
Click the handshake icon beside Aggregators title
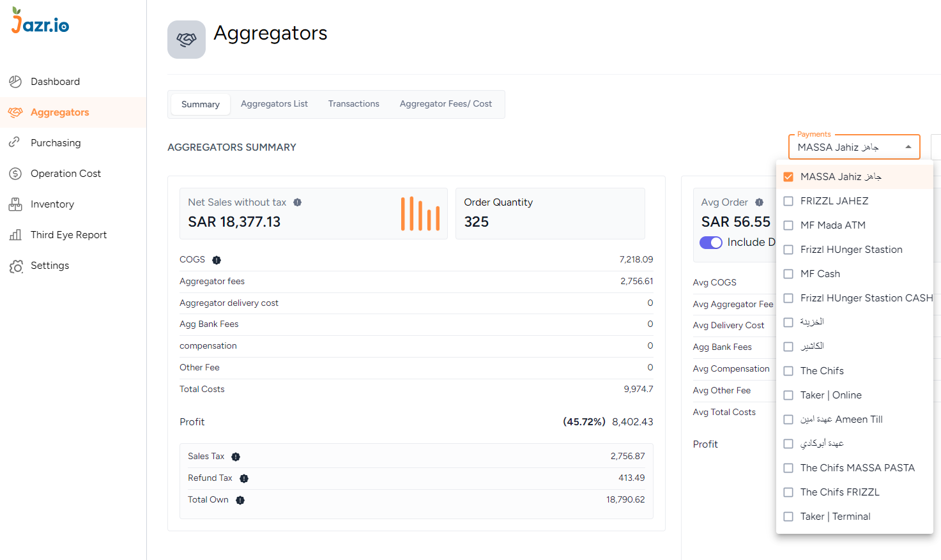pos(186,39)
